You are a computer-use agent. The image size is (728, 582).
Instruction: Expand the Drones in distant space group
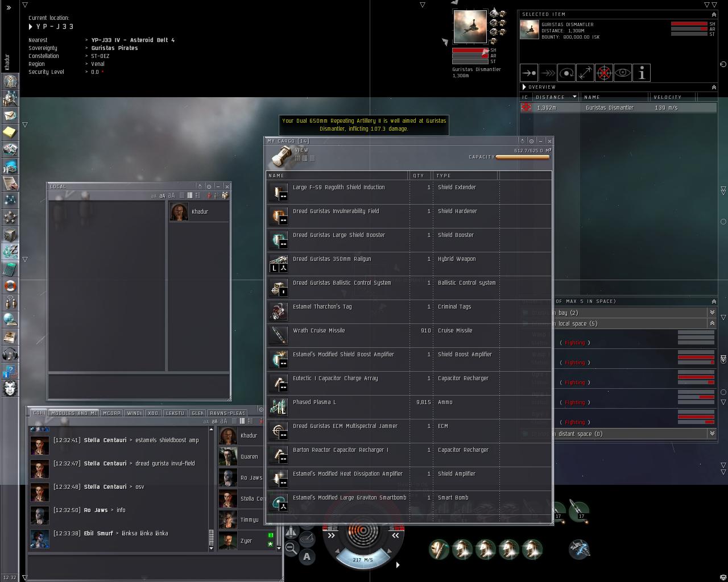click(712, 434)
